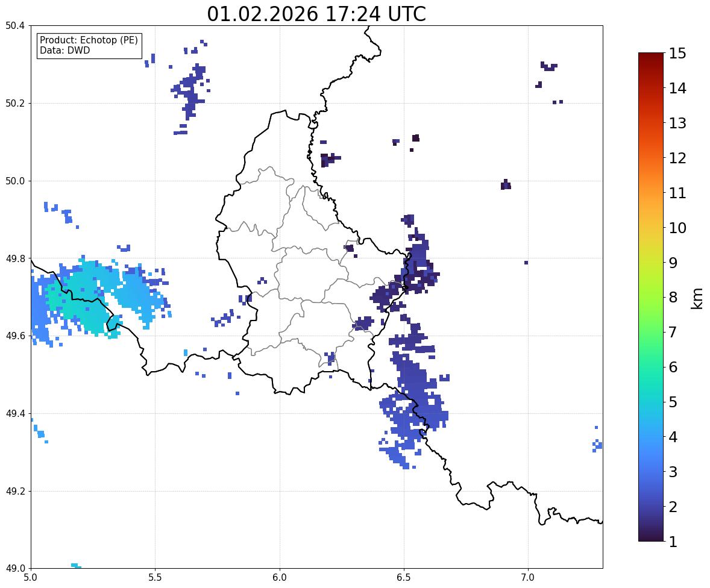
Task: Click the colorbar tick label 4
Action: tap(673, 437)
